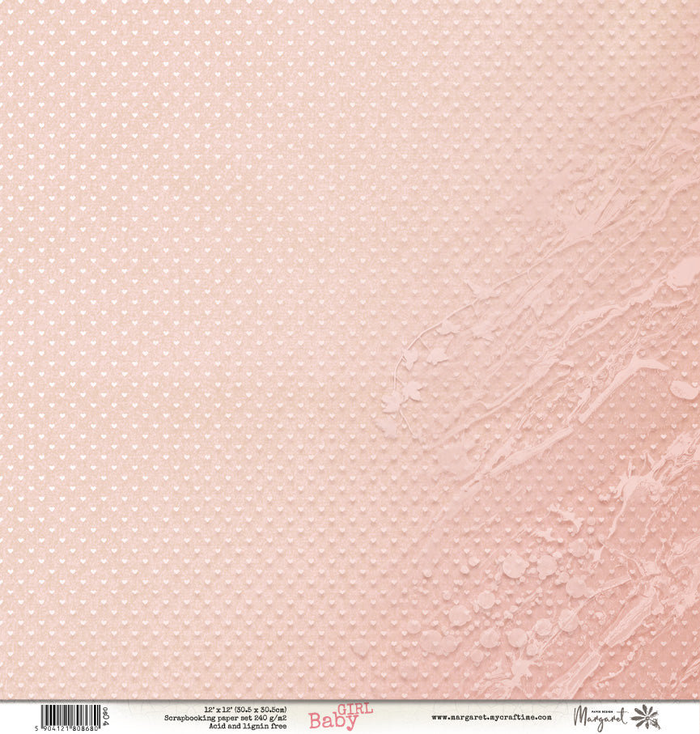Click the barcode number 5904121808680

point(69,729)
